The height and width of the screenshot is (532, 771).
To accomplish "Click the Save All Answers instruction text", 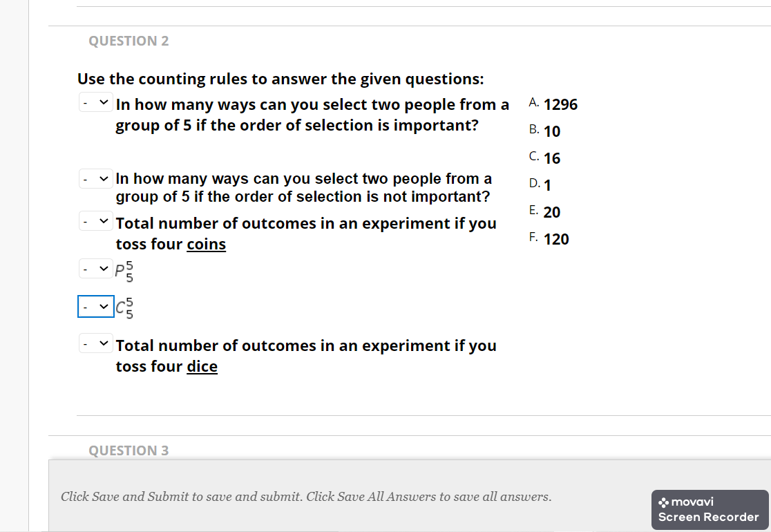I will click(306, 497).
